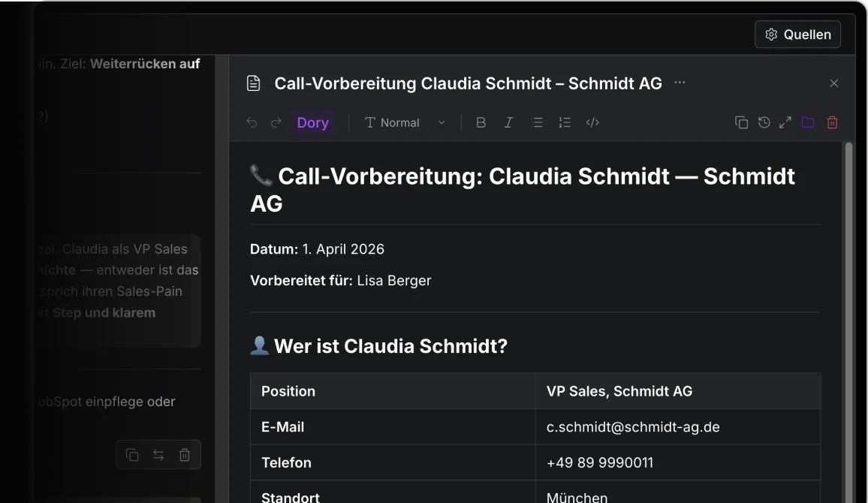868x503 pixels.
Task: Toggle italic text formatting
Action: coord(508,123)
